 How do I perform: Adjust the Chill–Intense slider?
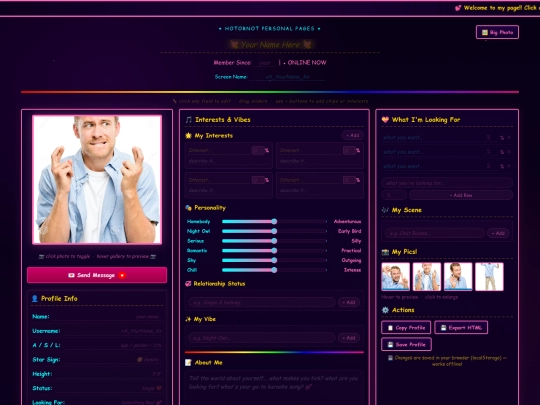click(x=274, y=270)
